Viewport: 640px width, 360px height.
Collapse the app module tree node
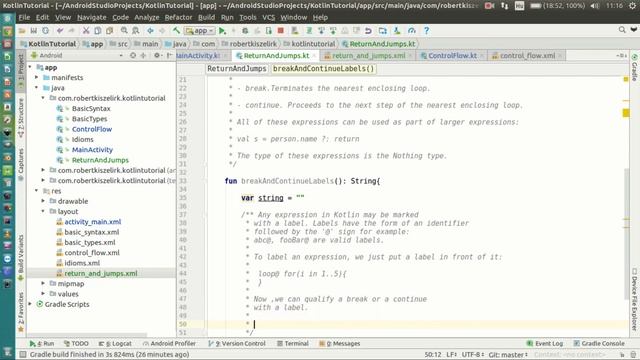(x=30, y=67)
